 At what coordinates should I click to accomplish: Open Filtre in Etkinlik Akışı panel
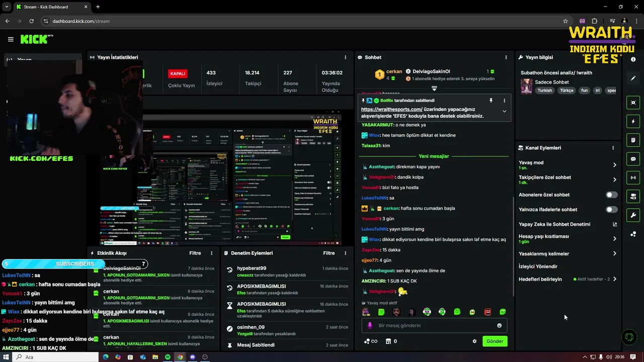pyautogui.click(x=195, y=253)
